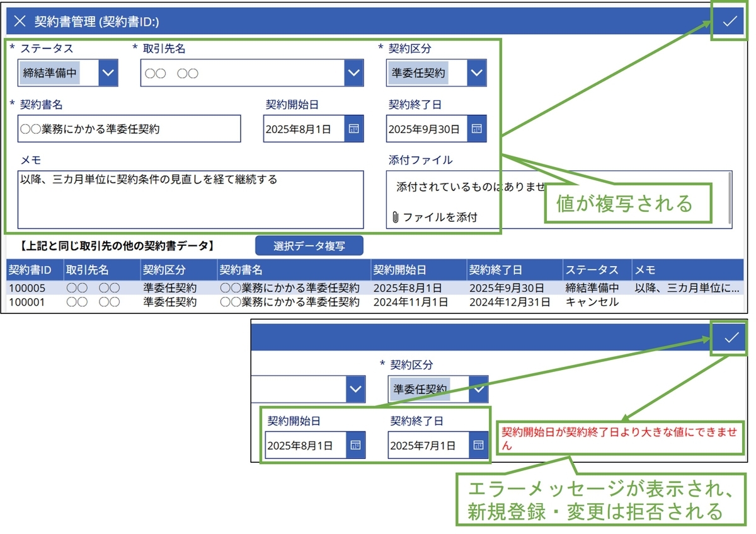The height and width of the screenshot is (534, 756).
Task: Click the 契約書管理 (契約書ID:) header title
Action: click(x=96, y=21)
